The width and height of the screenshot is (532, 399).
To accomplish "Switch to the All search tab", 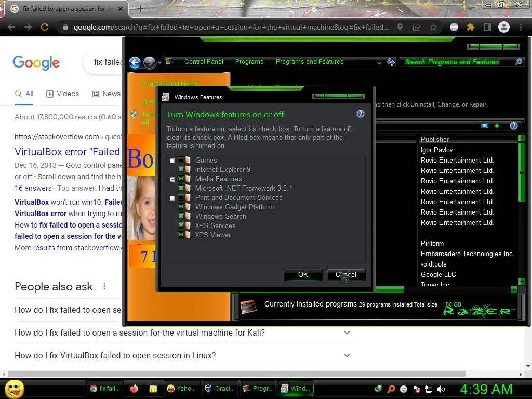I will 24,94.
